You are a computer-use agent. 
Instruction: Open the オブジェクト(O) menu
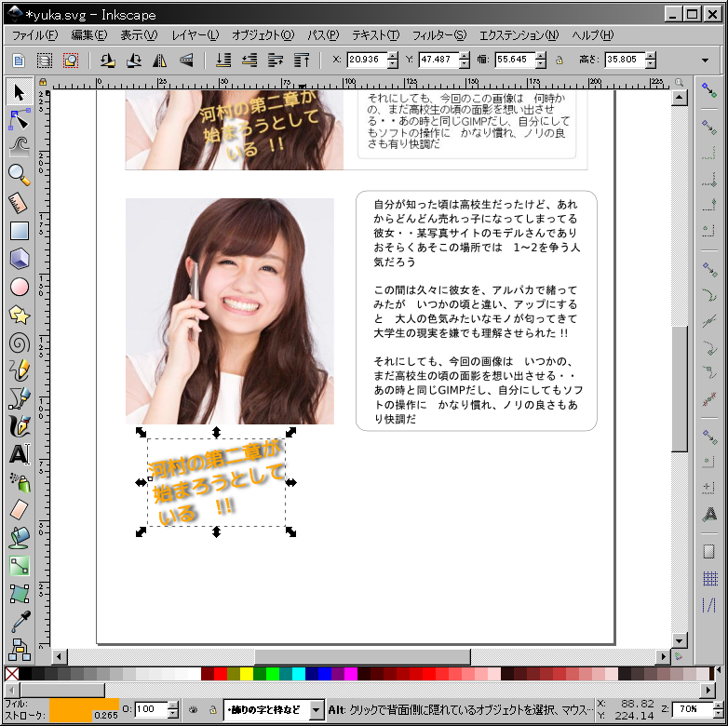tap(263, 35)
